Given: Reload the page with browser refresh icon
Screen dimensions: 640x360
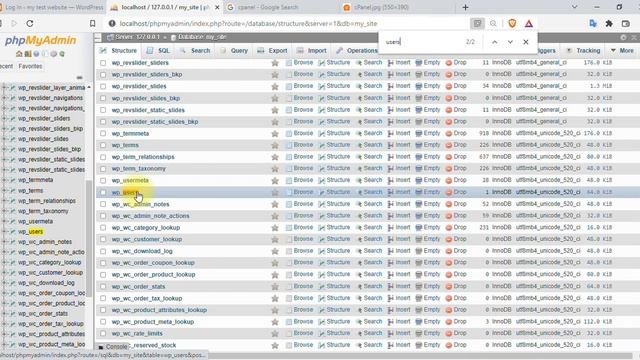Looking at the screenshot, I should click(x=30, y=24).
